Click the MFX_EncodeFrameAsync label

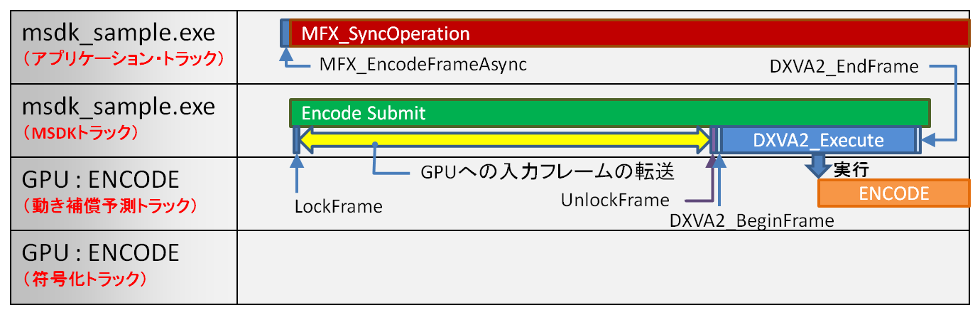pyautogui.click(x=423, y=65)
